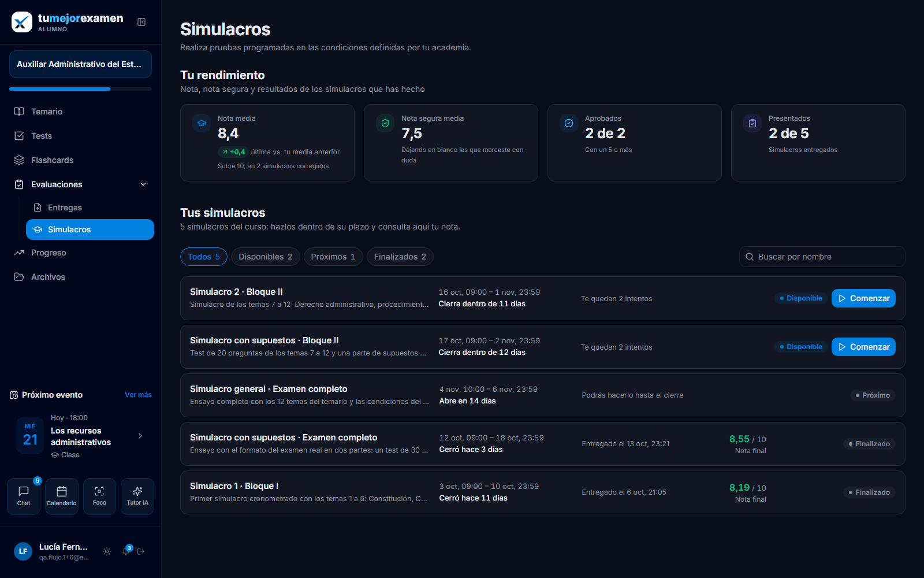The width and height of the screenshot is (924, 578).
Task: Go to Flashcards
Action: coord(80,160)
